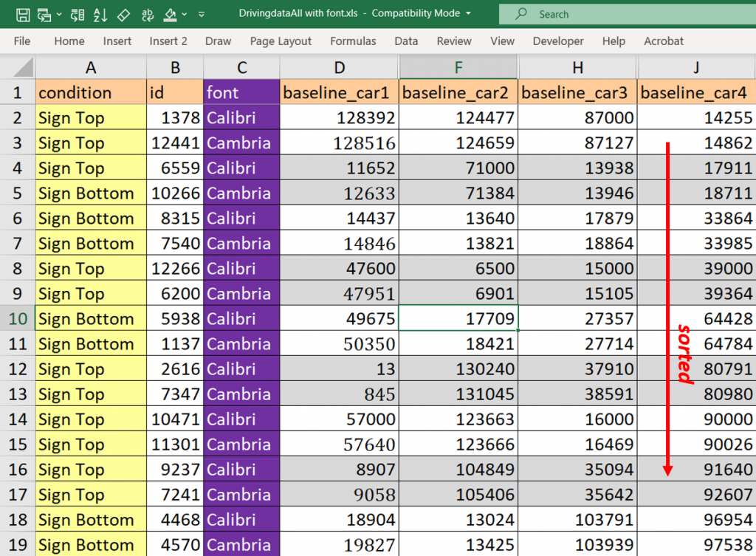
Task: Select column H header
Action: [577, 67]
